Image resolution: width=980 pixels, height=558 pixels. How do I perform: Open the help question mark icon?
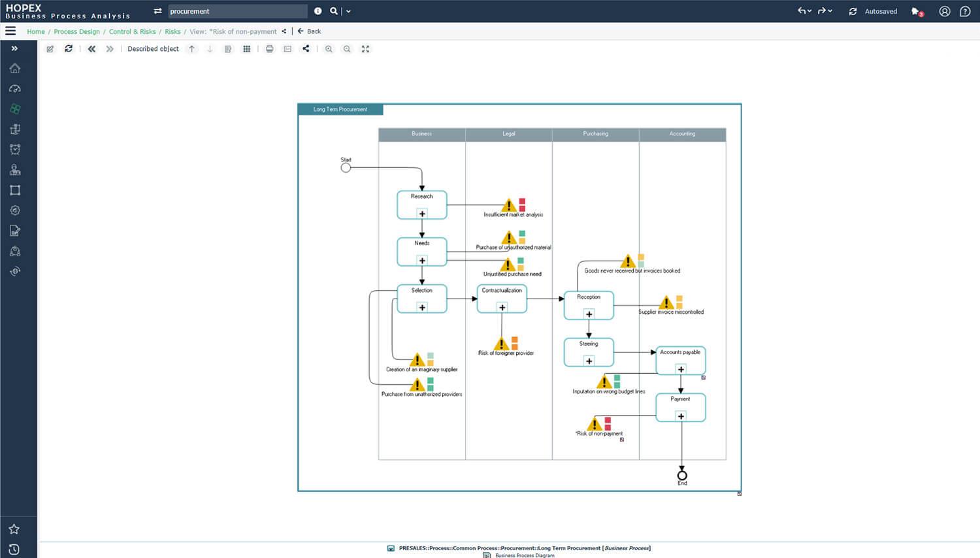(x=965, y=11)
